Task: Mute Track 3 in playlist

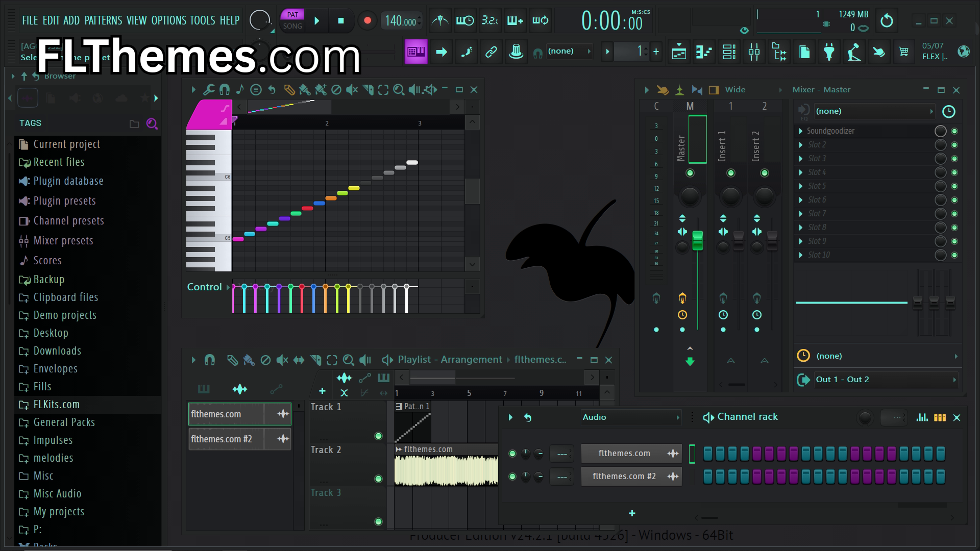Action: point(378,521)
